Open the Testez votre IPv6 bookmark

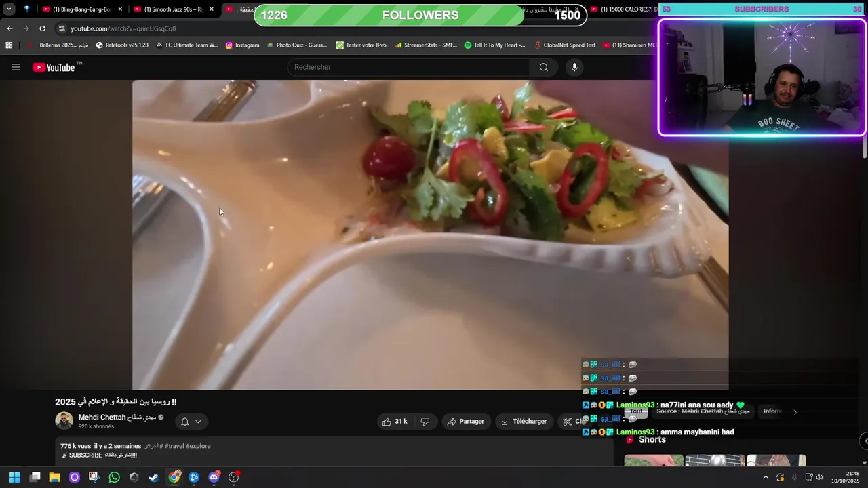coord(361,45)
